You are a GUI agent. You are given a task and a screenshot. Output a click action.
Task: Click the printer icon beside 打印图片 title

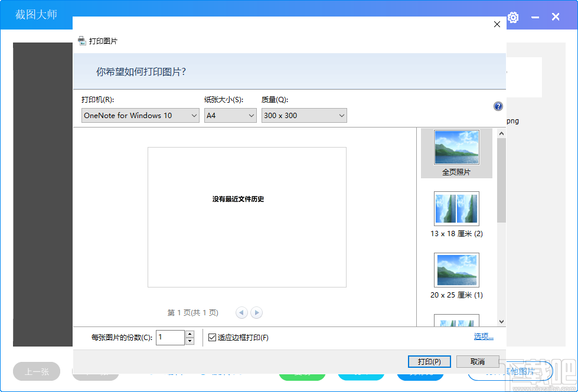coord(81,41)
